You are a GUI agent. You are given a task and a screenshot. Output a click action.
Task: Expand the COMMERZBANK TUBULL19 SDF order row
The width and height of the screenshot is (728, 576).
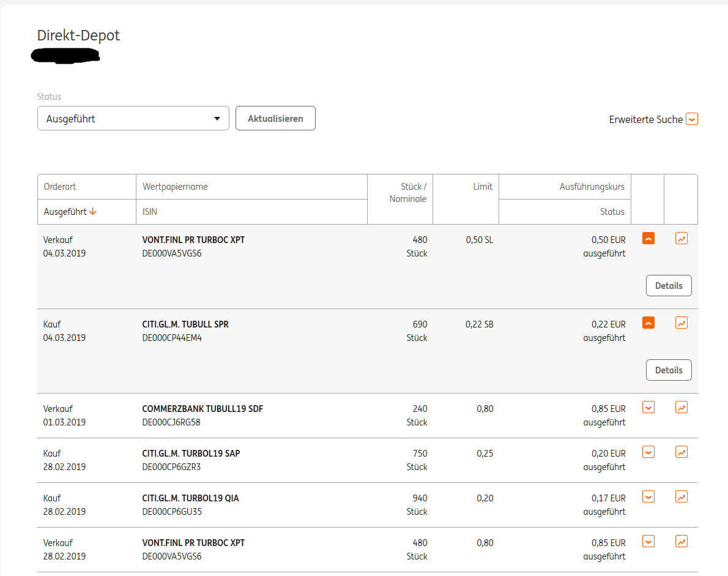click(x=648, y=407)
